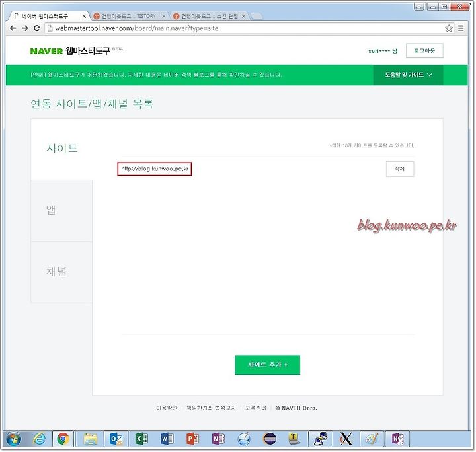Select the 사이트 side tab
Screen dimensions: 476x452
(61, 148)
